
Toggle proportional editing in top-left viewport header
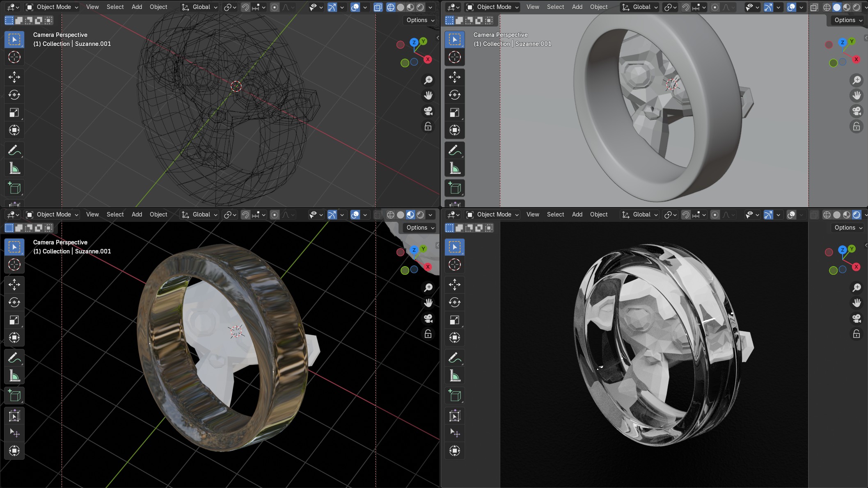[x=275, y=7]
